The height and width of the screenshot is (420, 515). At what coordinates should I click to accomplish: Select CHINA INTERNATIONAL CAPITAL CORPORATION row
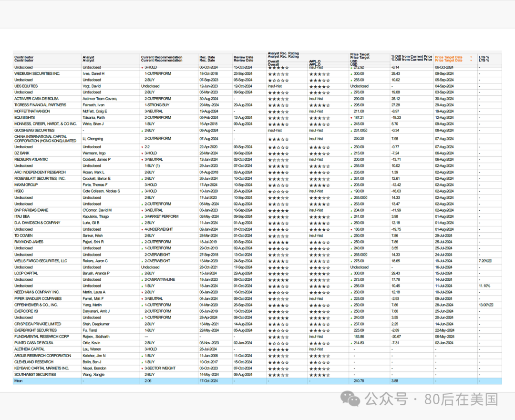(257, 139)
